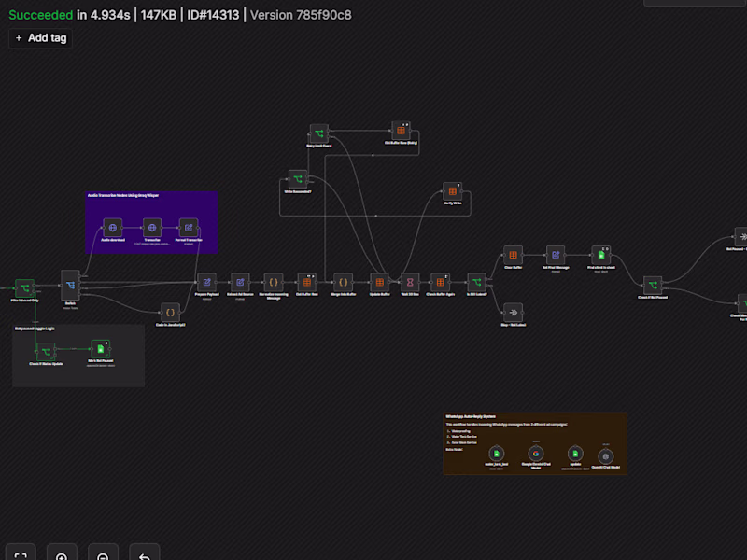Select the Check Buffer Again node
Screen dimensions: 747x560
pyautogui.click(x=440, y=282)
